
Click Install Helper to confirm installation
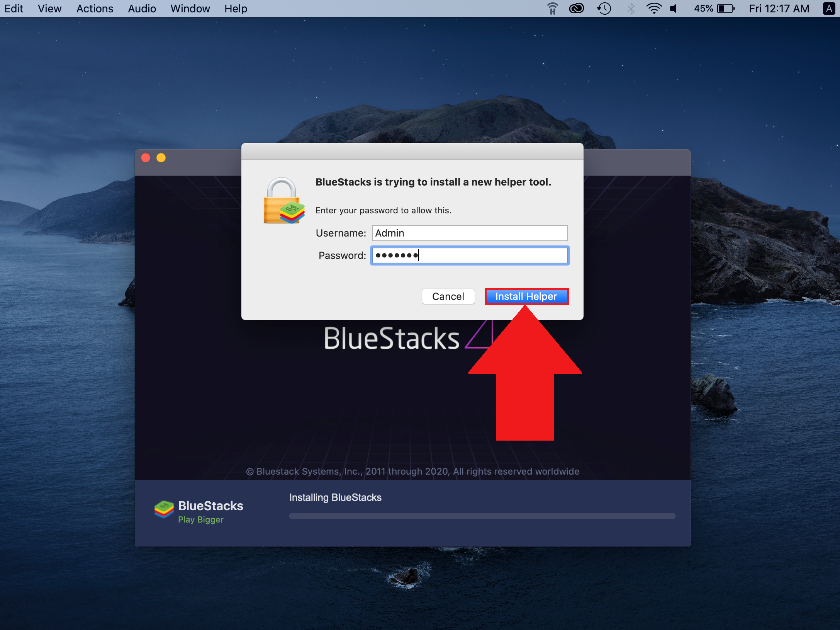(x=526, y=296)
